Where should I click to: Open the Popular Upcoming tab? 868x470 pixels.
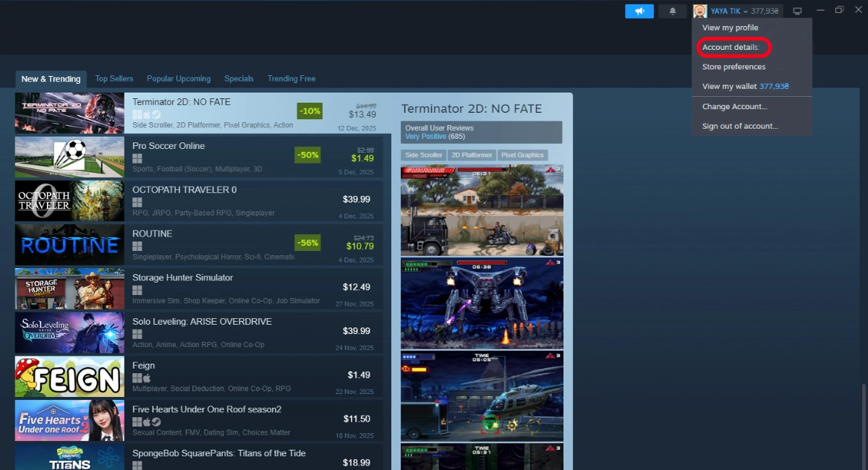coord(179,79)
